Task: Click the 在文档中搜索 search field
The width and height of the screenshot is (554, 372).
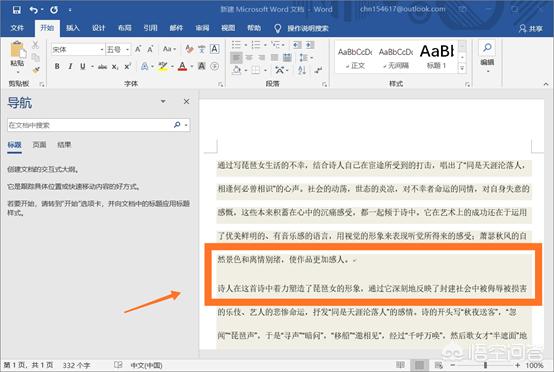Action: click(90, 125)
